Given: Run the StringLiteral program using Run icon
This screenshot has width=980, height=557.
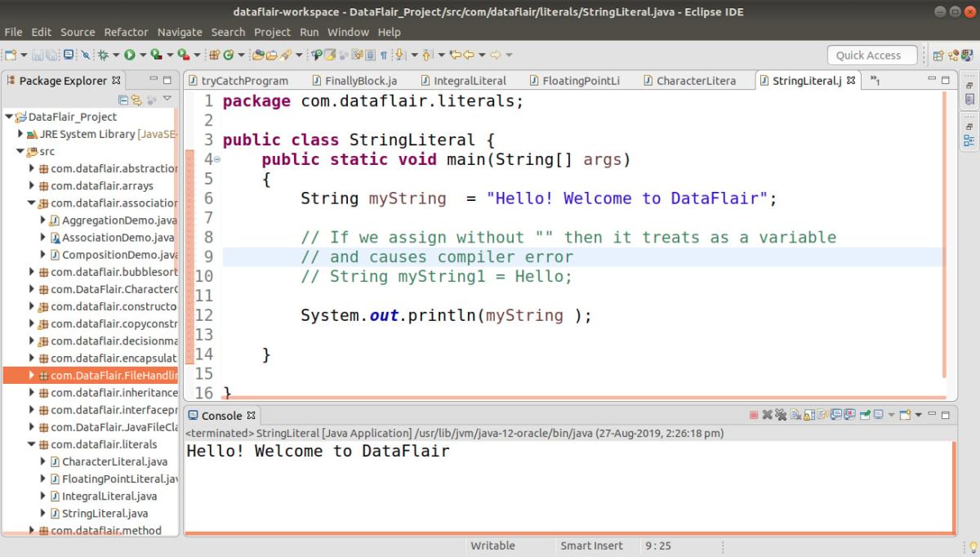Looking at the screenshot, I should click(x=131, y=55).
